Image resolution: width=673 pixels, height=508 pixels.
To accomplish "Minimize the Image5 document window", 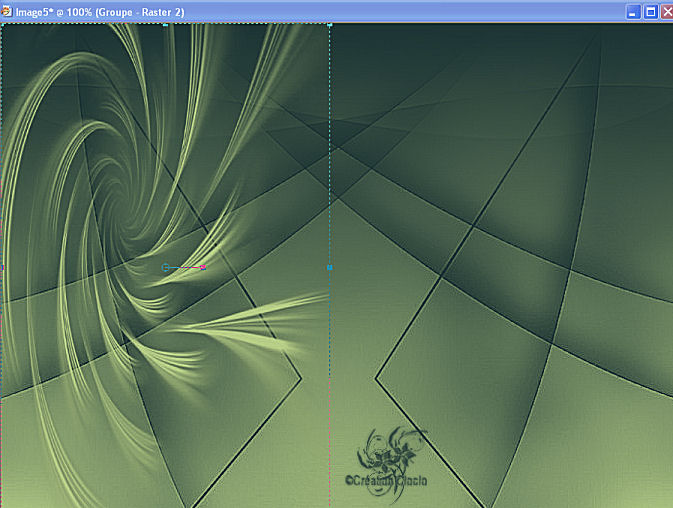I will click(633, 11).
